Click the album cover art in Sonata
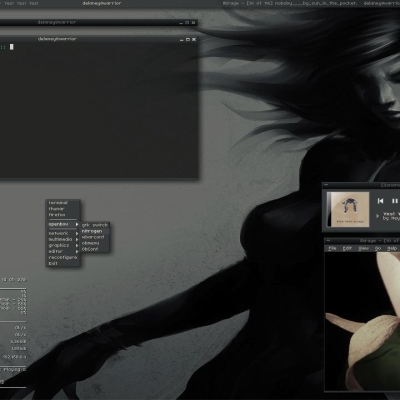This screenshot has height=400, width=400. tap(348, 209)
